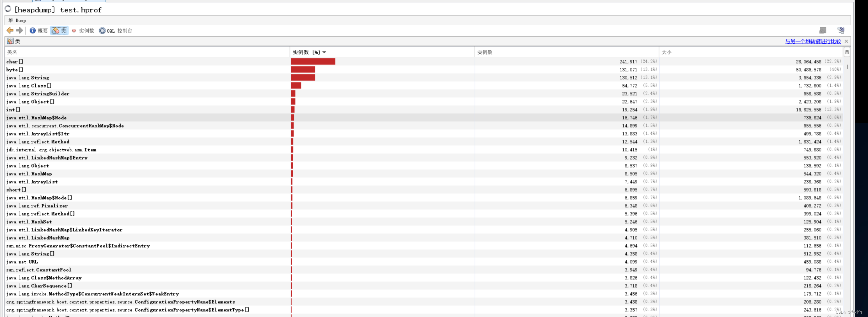Select the char[] class row
Image resolution: width=868 pixels, height=317 pixels.
pos(424,61)
